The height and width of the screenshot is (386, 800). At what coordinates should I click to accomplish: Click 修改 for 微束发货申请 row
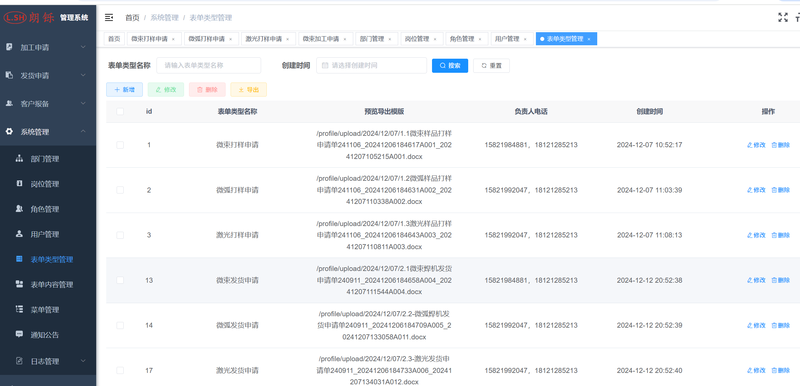tap(756, 280)
